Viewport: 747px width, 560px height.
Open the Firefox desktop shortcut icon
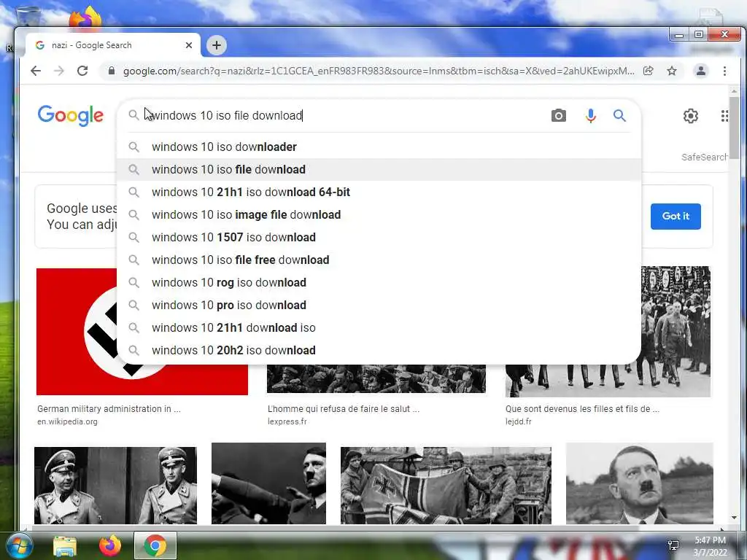(86, 17)
